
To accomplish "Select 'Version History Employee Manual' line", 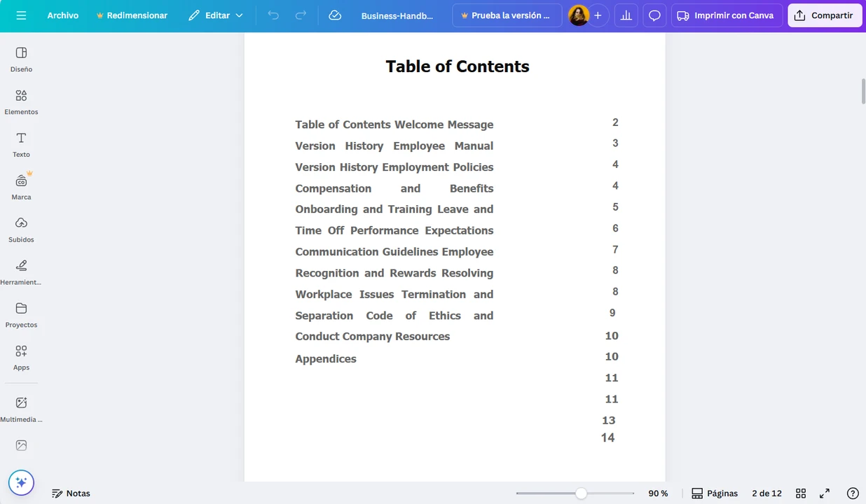I will click(394, 146).
